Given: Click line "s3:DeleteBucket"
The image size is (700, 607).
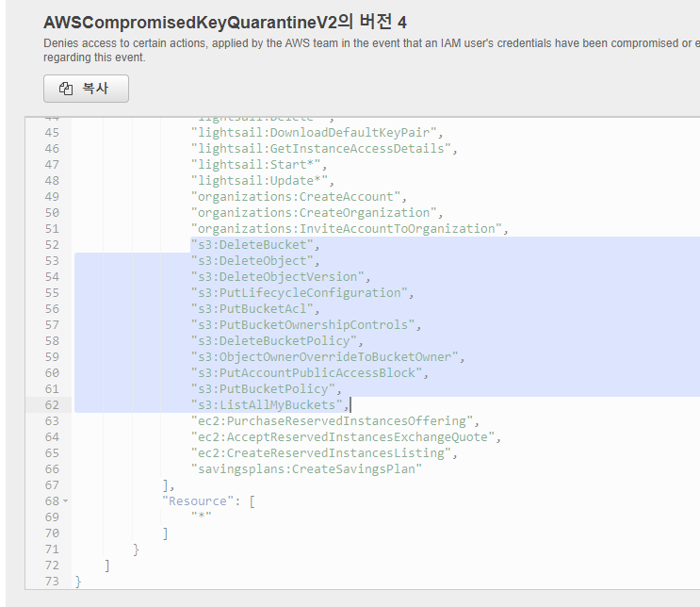Looking at the screenshot, I should coord(255,245).
